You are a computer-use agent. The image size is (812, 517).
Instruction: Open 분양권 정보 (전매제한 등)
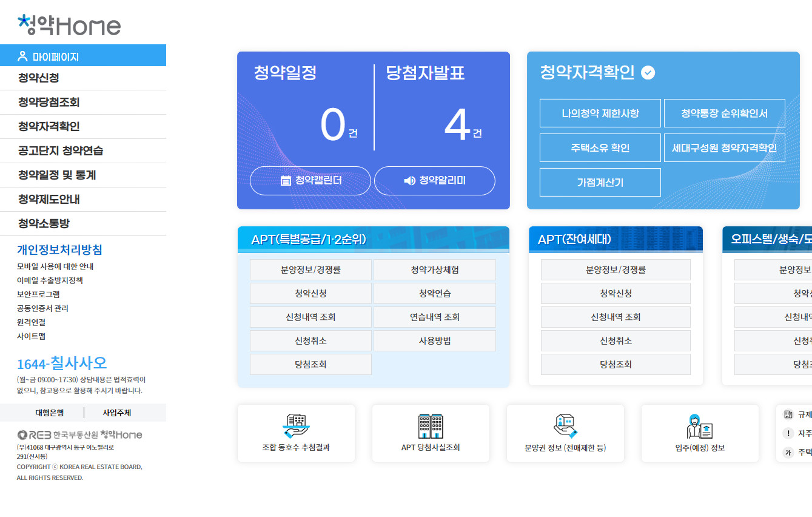(x=565, y=433)
